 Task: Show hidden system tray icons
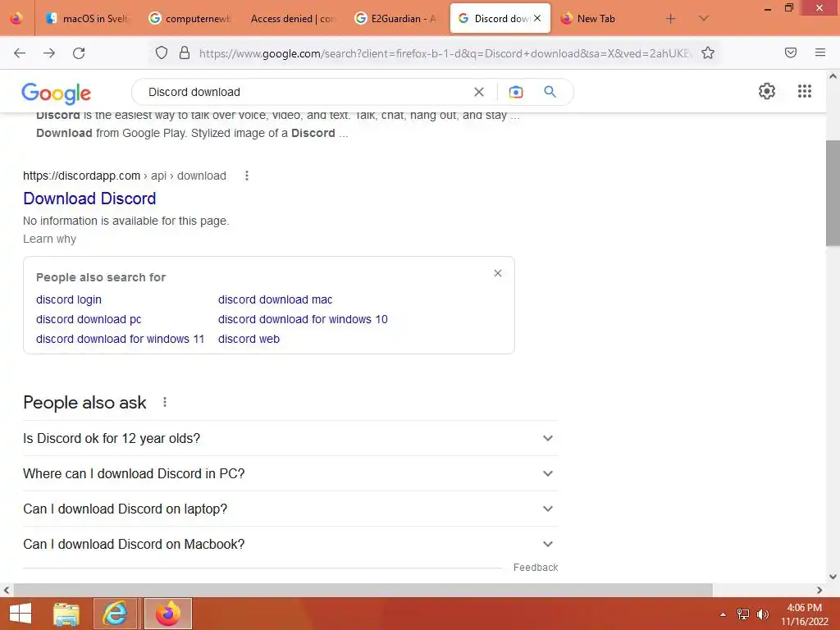pos(723,614)
